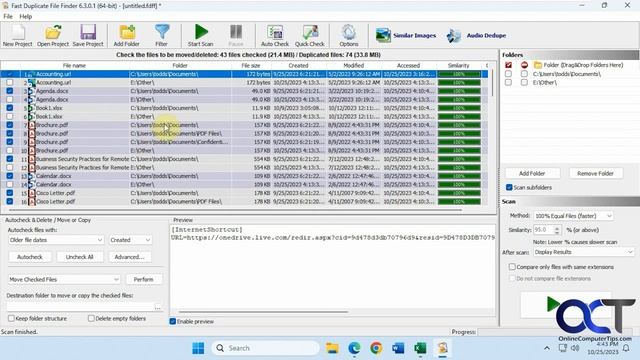Check Book1.xlsx in row 6
Screen dimensions: 640x360
(9, 116)
